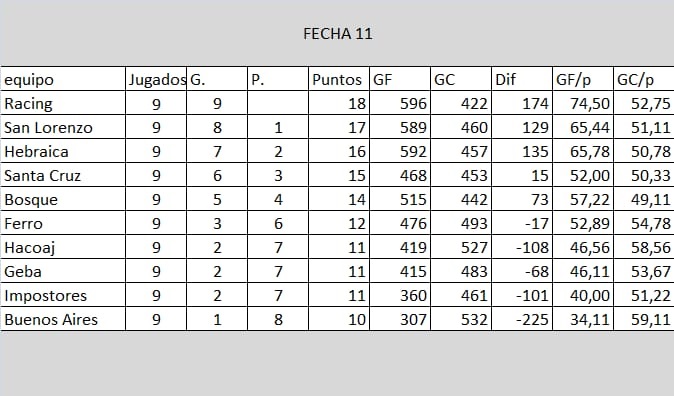Select the Bosque team cell
The width and height of the screenshot is (674, 396).
[63, 200]
